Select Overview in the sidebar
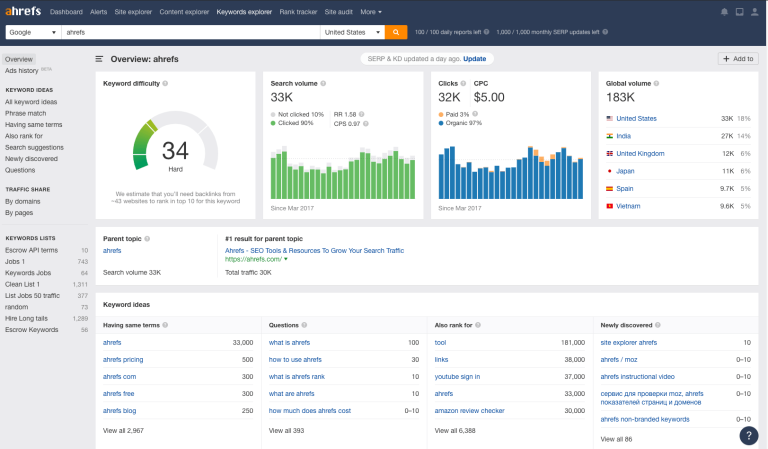 [x=19, y=59]
